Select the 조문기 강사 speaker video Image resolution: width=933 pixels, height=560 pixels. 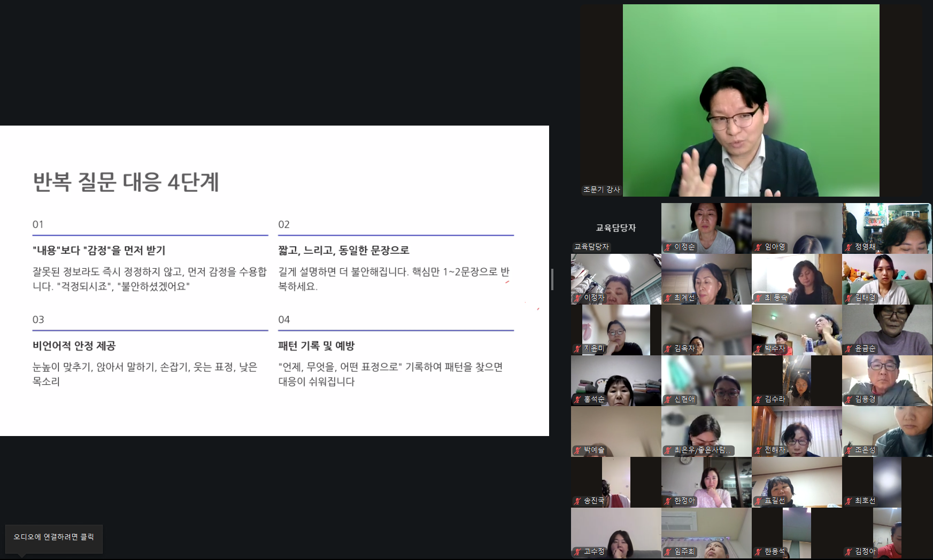[751, 100]
